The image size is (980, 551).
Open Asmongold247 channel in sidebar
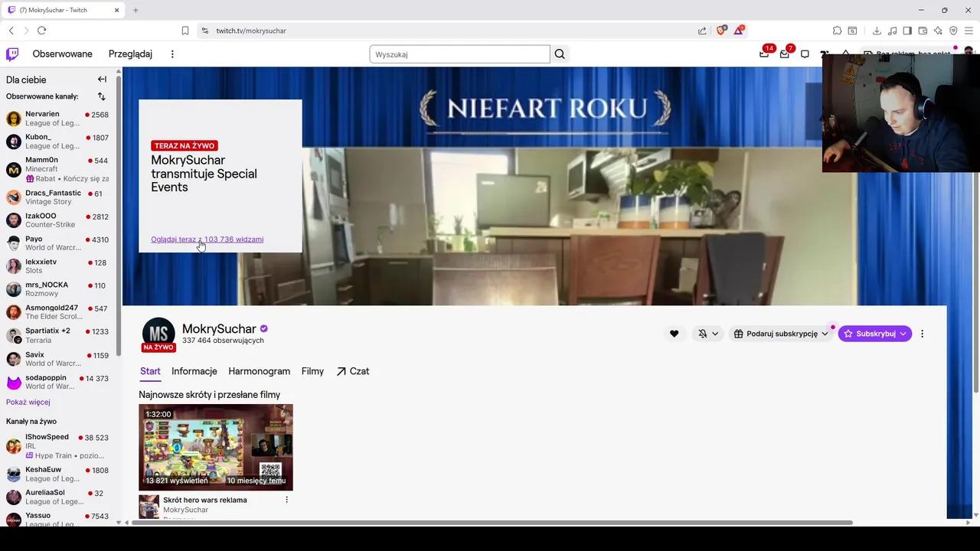[58, 312]
